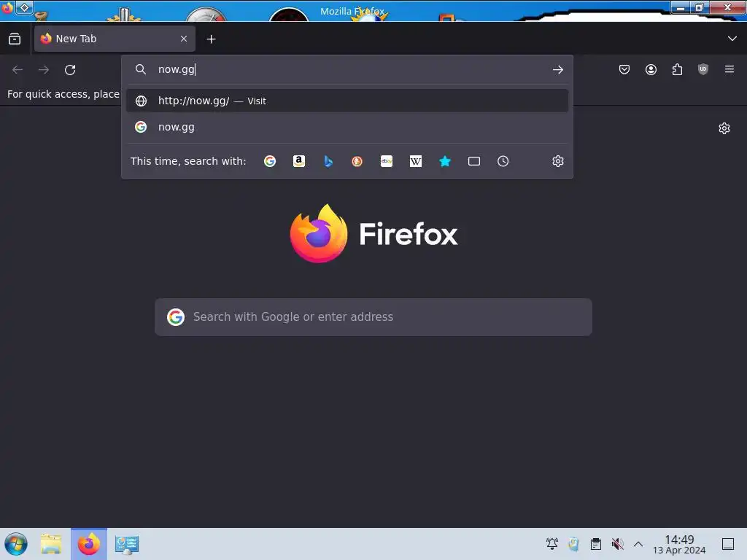Close the New Tab tab
747x560 pixels.
[184, 39]
